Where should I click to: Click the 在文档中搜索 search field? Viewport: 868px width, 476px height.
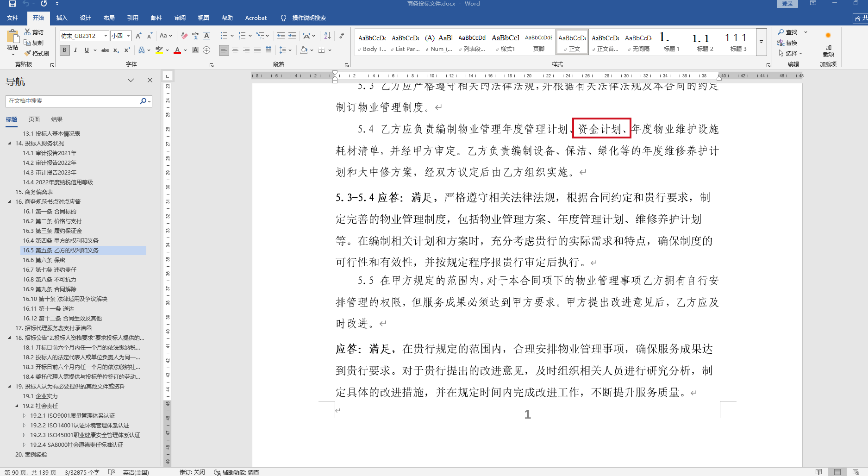pyautogui.click(x=73, y=101)
